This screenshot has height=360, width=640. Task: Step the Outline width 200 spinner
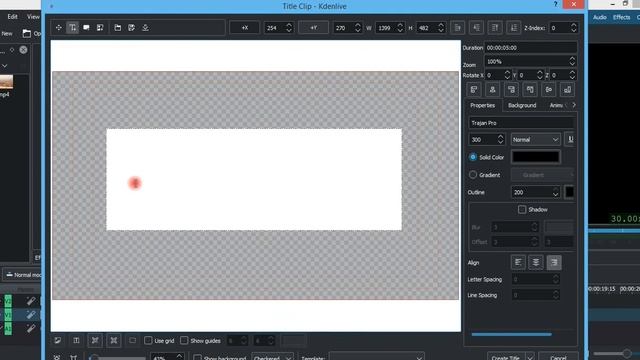556,192
